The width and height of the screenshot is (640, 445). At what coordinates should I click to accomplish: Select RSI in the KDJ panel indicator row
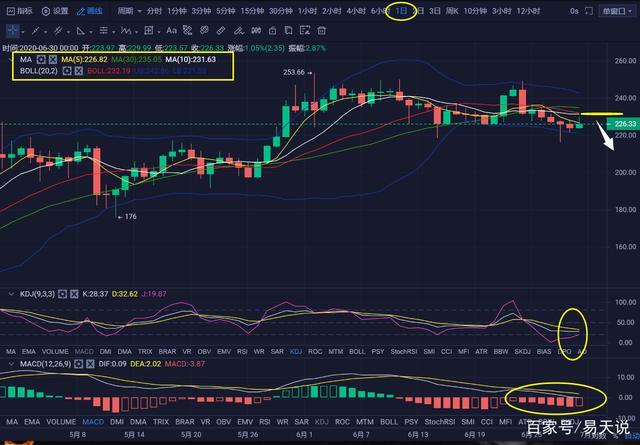pos(242,352)
